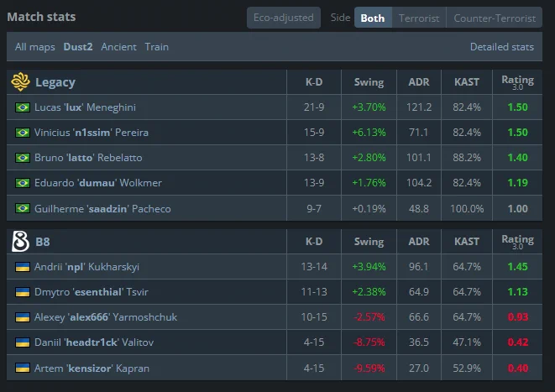The image size is (555, 392).
Task: Click lux's 121.2 ADR value
Action: coord(419,107)
